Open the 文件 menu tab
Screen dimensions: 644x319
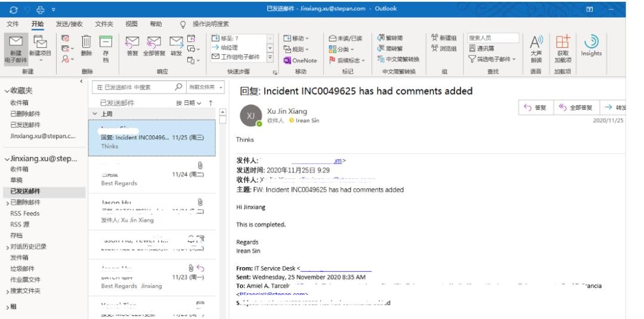13,24
